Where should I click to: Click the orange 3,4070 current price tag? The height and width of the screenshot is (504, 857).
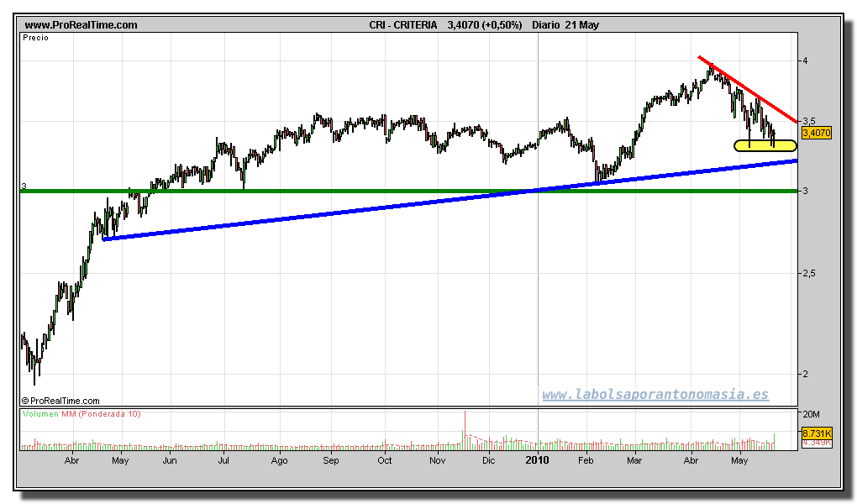(x=816, y=133)
